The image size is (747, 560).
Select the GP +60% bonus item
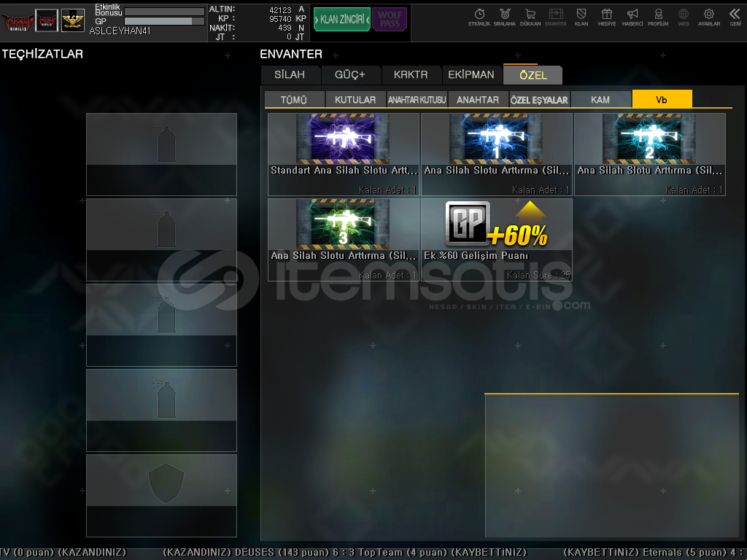[496, 239]
